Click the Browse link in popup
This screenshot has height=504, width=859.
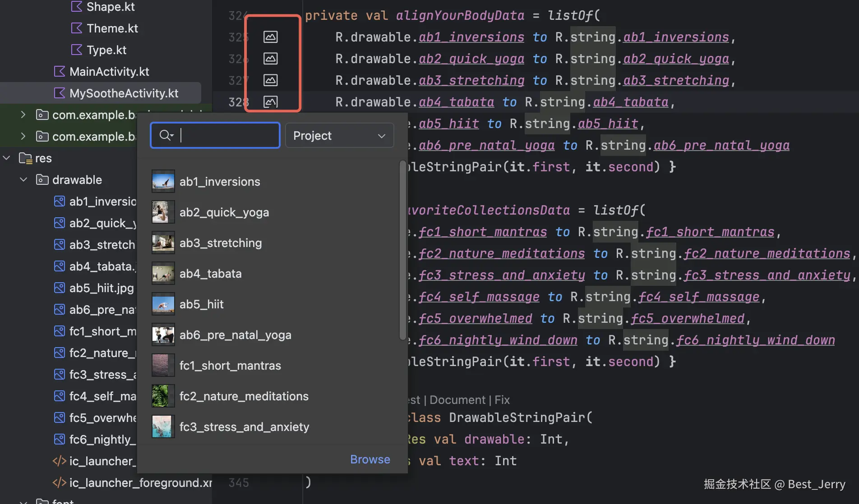pos(370,459)
